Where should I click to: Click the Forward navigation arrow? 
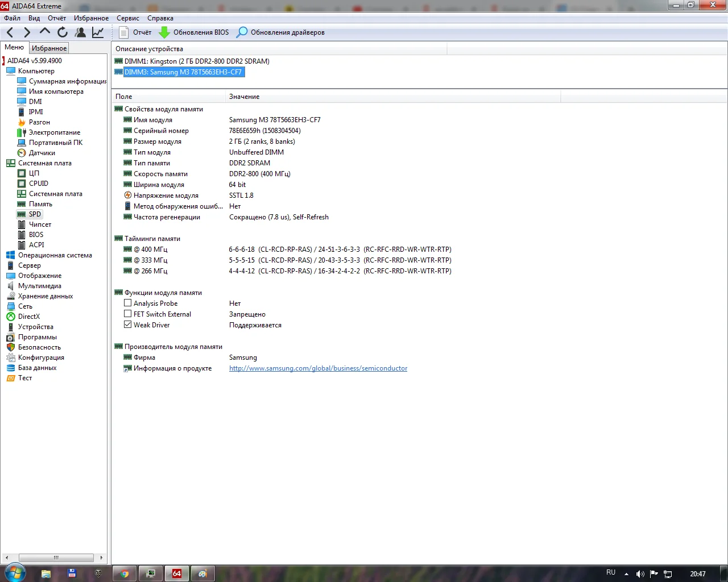pos(27,32)
